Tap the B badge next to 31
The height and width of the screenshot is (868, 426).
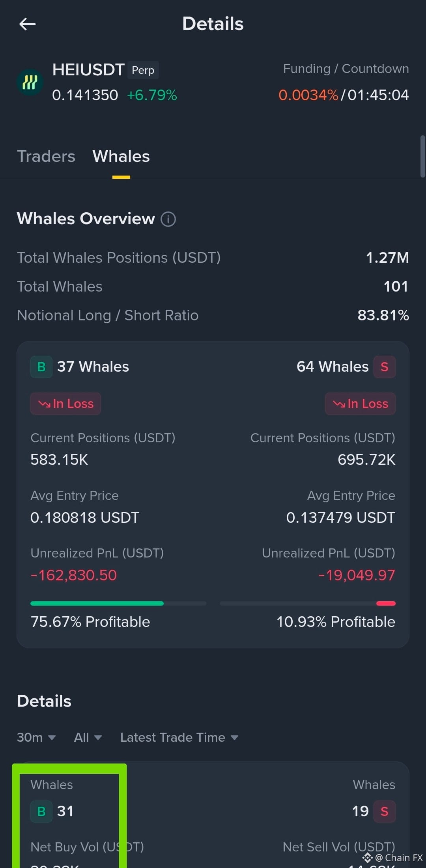tap(41, 812)
